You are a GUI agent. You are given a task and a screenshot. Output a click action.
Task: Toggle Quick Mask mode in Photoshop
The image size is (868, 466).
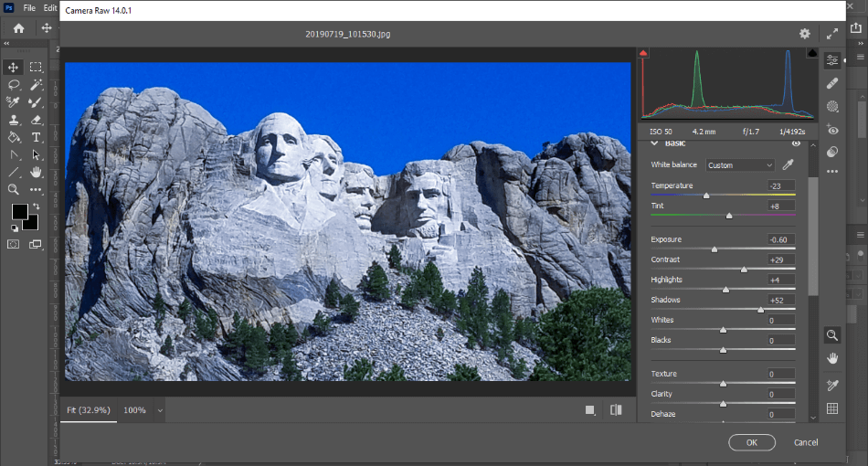[x=14, y=244]
